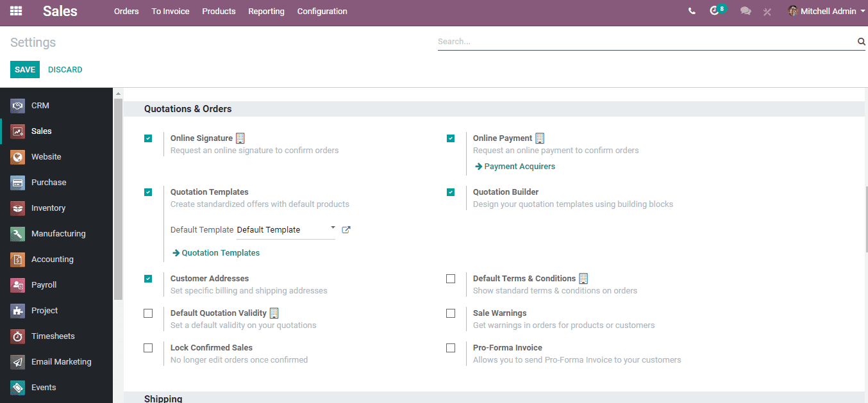Open the messaging conversations icon
The height and width of the screenshot is (403, 868).
coord(745,11)
